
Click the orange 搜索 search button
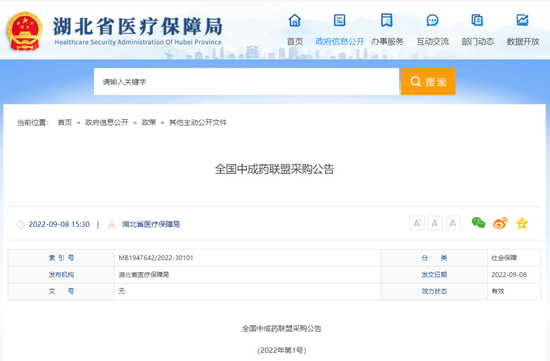[428, 81]
